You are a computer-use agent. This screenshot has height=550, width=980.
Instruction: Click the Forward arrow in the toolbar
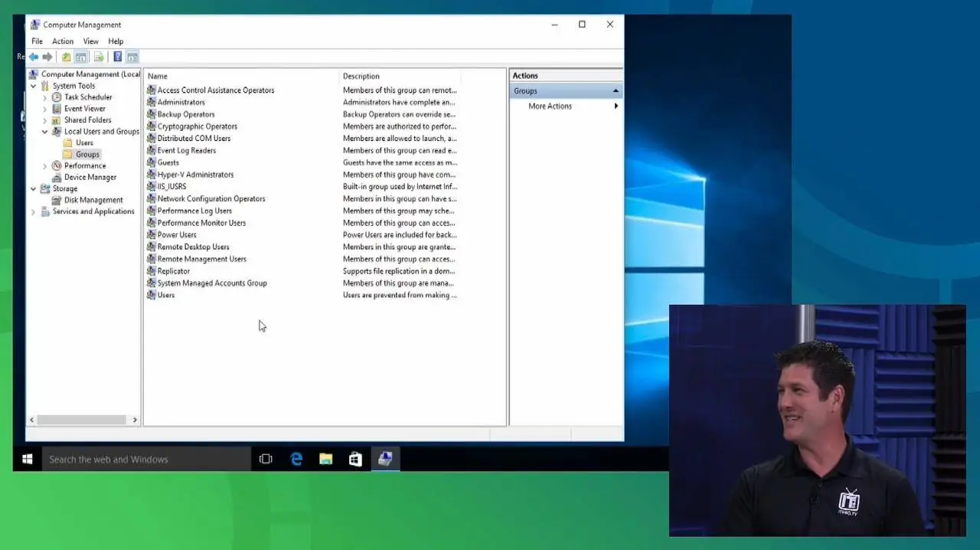pyautogui.click(x=47, y=57)
